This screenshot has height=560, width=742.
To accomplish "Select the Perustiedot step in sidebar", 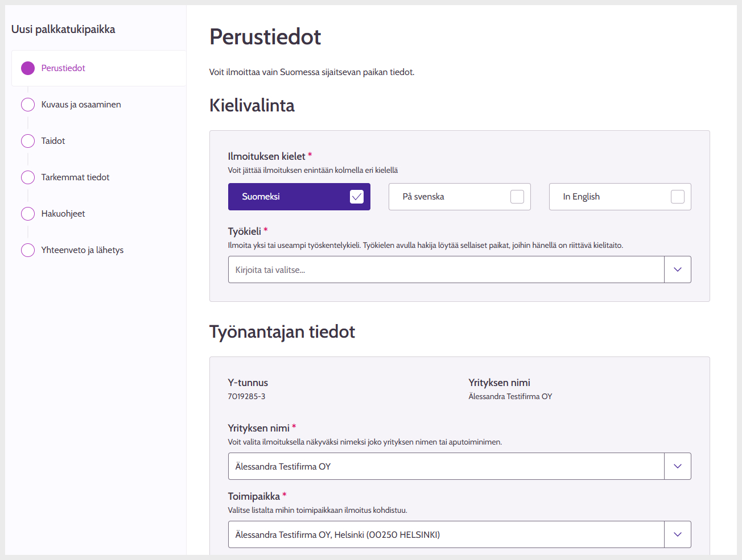I will [98, 68].
